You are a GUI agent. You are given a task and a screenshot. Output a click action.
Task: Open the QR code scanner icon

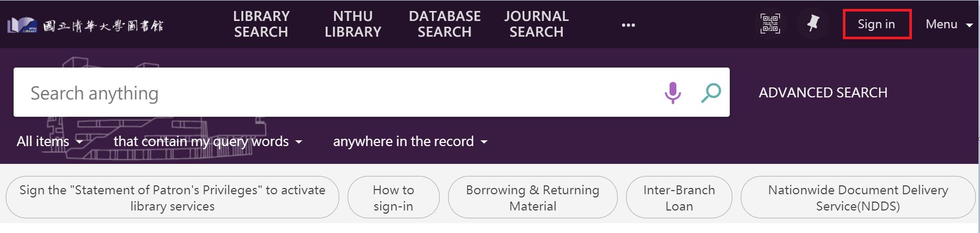click(x=770, y=24)
